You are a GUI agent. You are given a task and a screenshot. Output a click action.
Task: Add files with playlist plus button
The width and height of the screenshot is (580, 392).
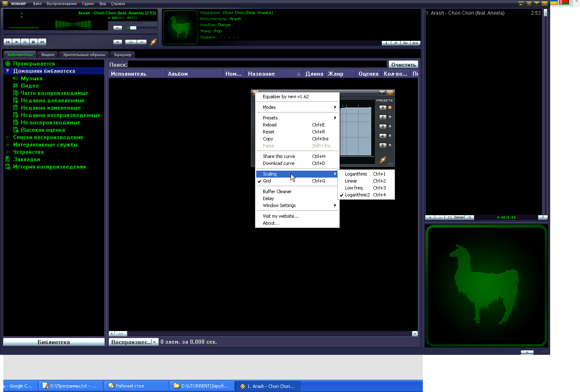[x=430, y=217]
